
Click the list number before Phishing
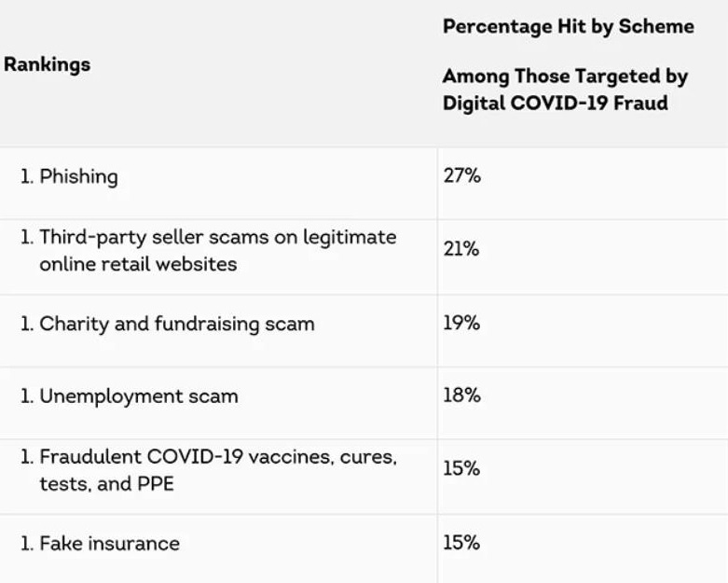click(x=27, y=176)
